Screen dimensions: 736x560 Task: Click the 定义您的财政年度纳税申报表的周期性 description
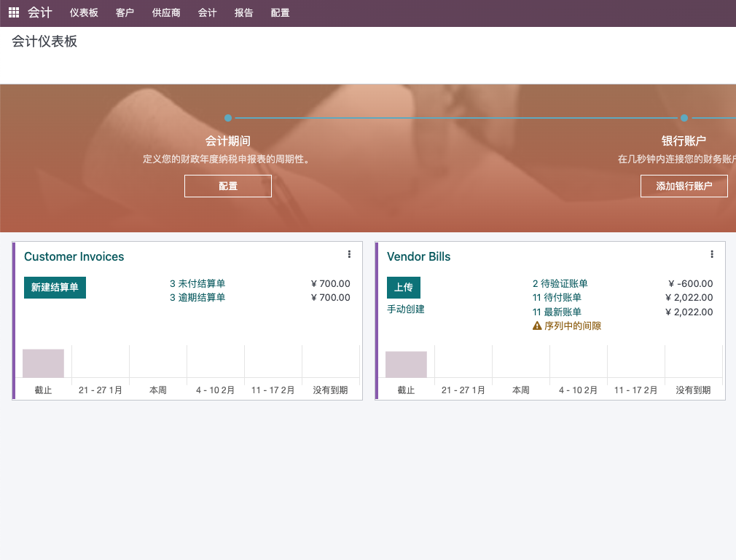[x=227, y=159]
